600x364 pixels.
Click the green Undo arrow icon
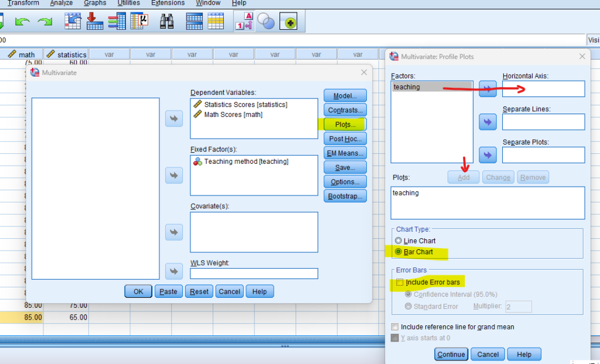click(22, 22)
